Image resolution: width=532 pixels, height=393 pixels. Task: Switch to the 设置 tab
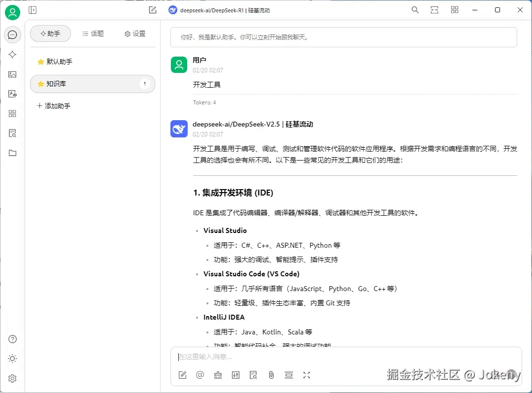coord(135,33)
